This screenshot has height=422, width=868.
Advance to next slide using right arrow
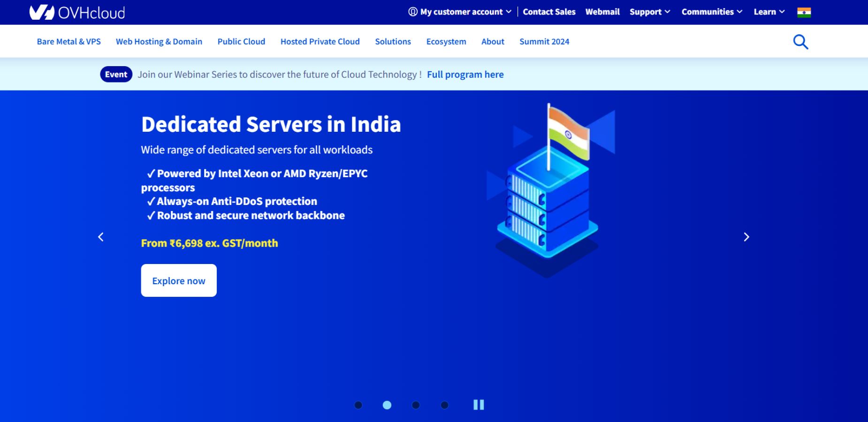click(x=746, y=237)
